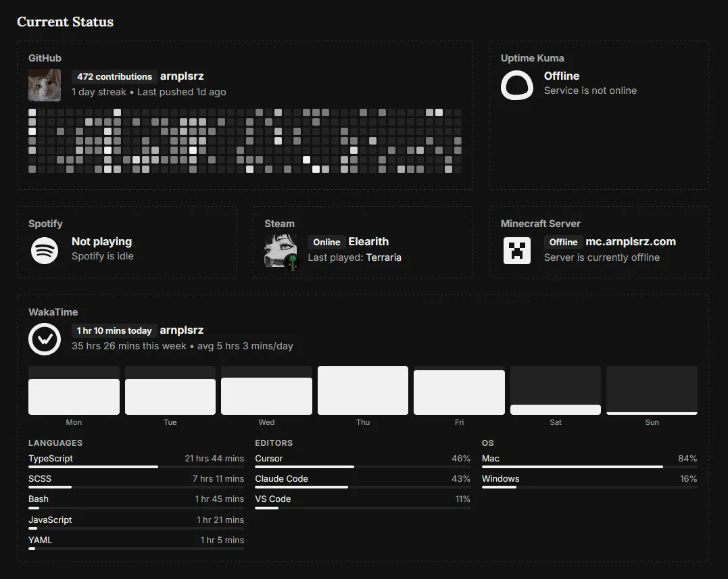Click the Mac OS progress bar

[589, 467]
